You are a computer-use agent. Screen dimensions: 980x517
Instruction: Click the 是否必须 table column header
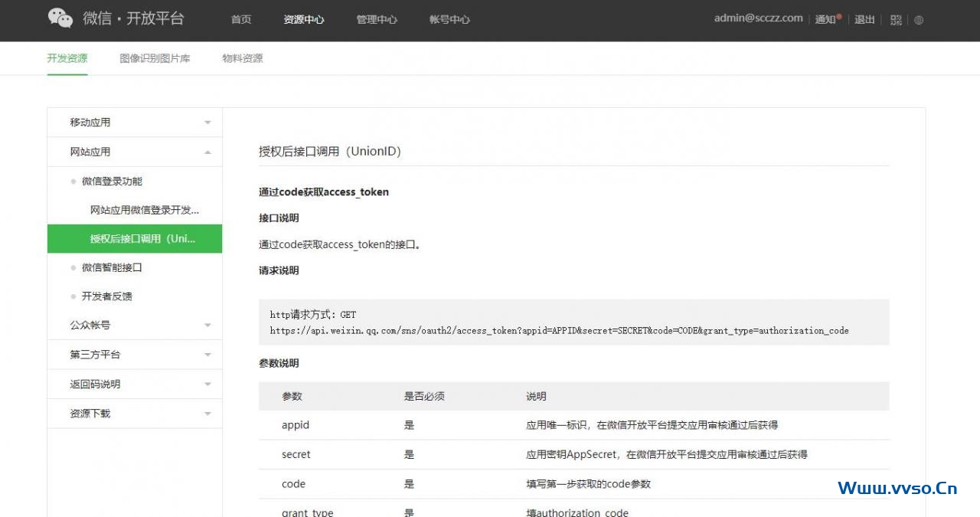point(424,397)
